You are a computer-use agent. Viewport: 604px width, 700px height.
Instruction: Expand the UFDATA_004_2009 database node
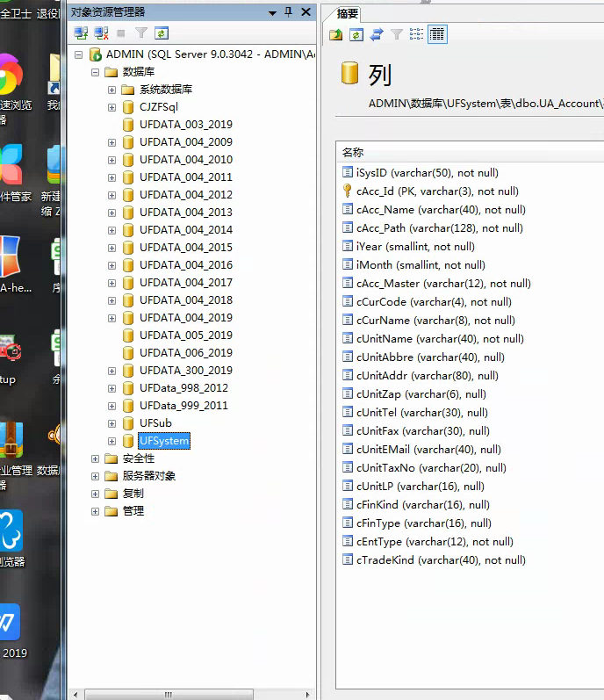(x=112, y=142)
